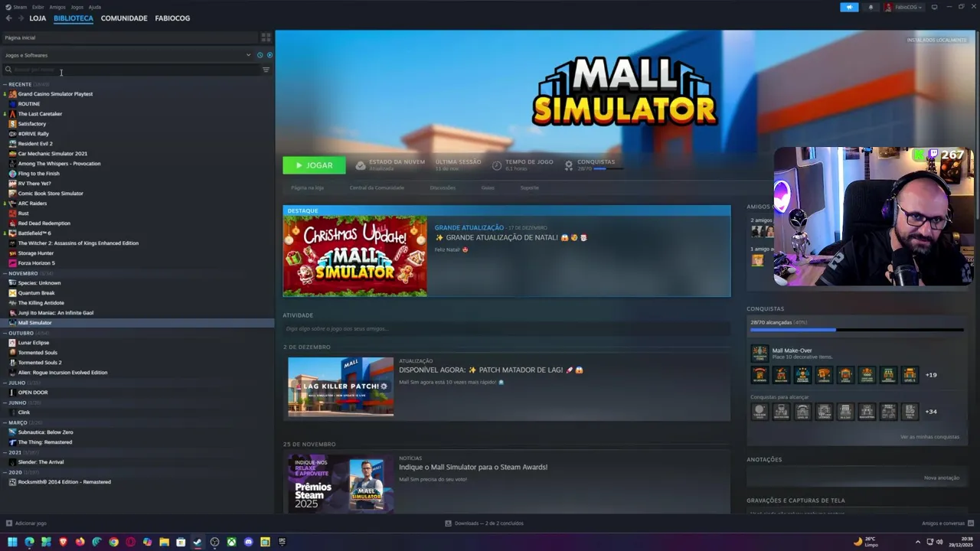Launch the Xbox app from taskbar
This screenshot has height=551, width=980.
click(231, 542)
